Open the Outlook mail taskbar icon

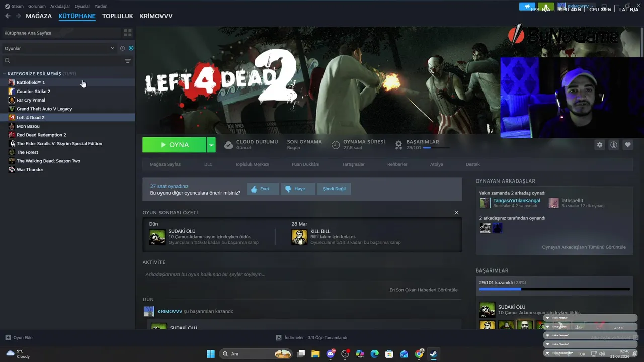(404, 354)
